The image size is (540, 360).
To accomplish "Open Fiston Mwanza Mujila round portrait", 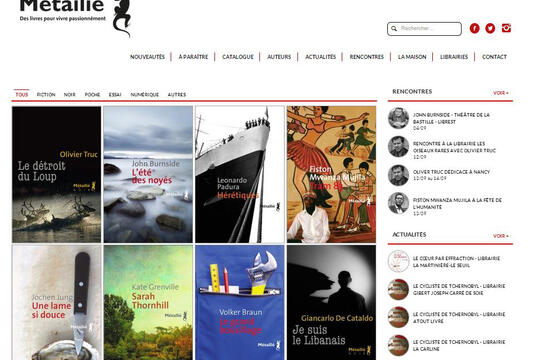I will [398, 203].
